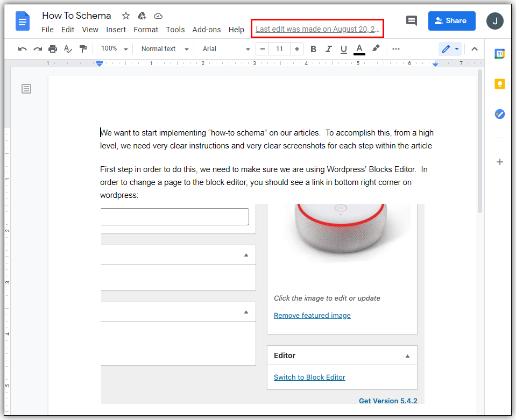The height and width of the screenshot is (420, 516).
Task: Click the undo arrow icon
Action: [x=23, y=49]
